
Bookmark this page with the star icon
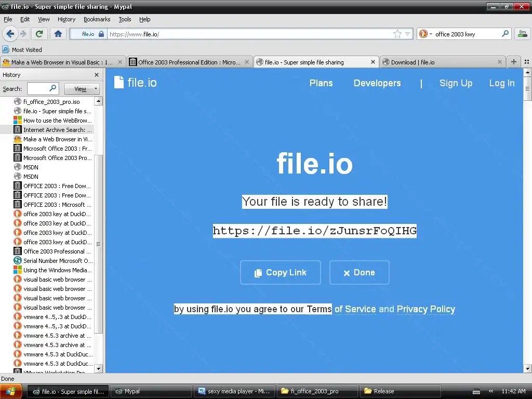pos(397,34)
